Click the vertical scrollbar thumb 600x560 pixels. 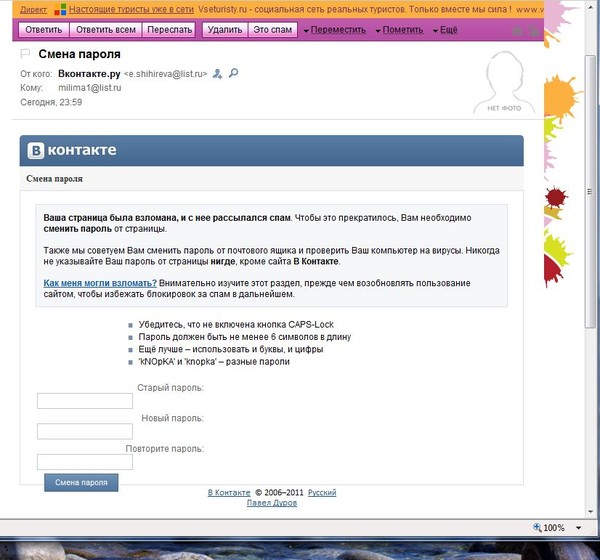click(x=590, y=191)
